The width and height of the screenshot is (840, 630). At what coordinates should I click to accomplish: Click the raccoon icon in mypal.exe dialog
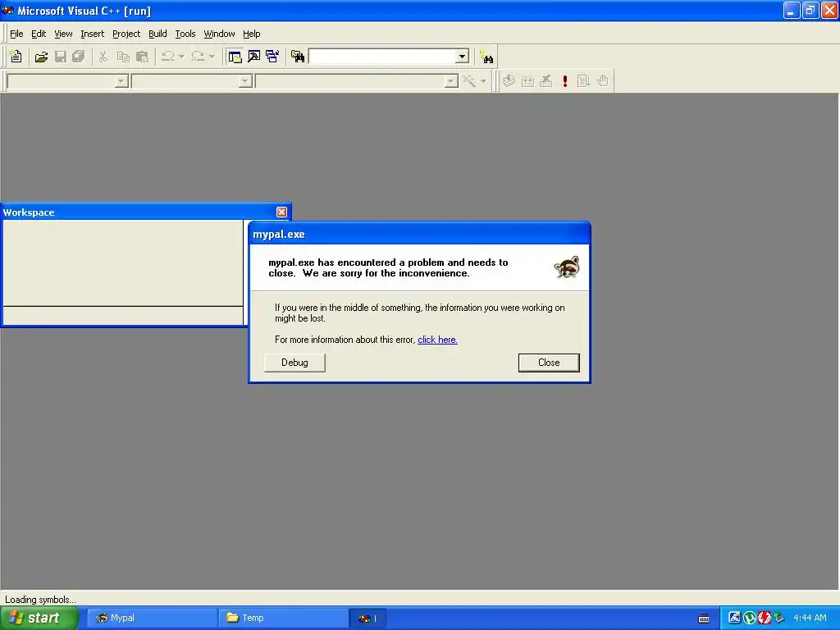[x=567, y=267]
